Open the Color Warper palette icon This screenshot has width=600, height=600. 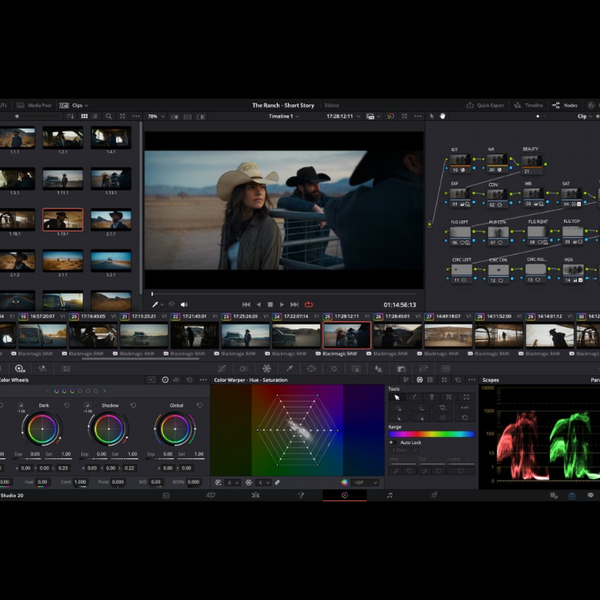(267, 368)
